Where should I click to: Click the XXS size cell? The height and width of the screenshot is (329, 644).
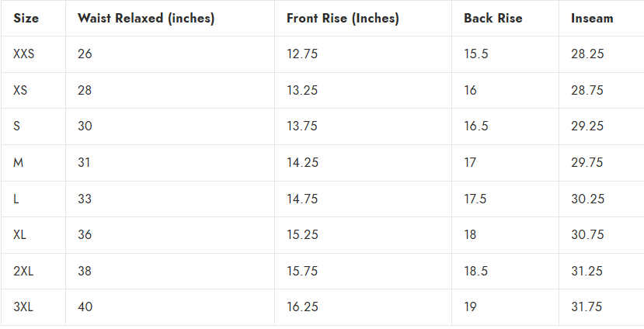(24, 54)
